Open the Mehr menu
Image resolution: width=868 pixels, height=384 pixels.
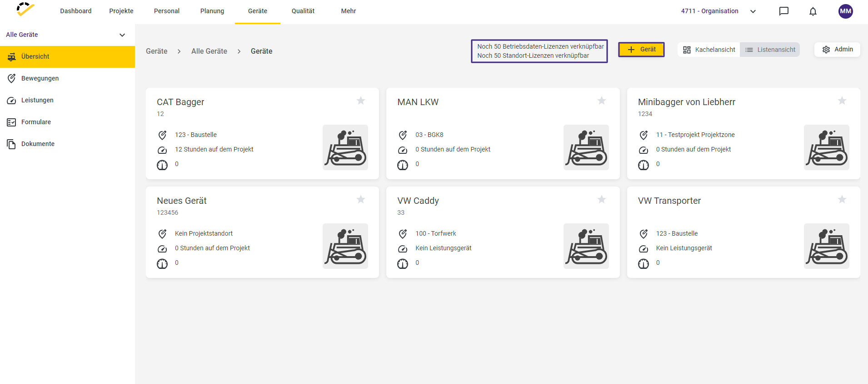click(x=349, y=11)
